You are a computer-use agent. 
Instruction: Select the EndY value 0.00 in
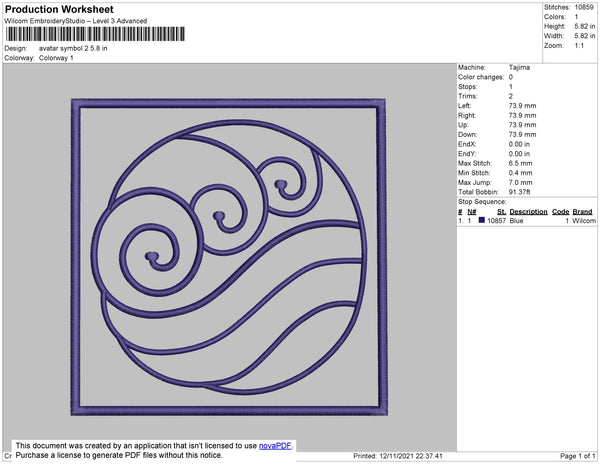pos(519,154)
